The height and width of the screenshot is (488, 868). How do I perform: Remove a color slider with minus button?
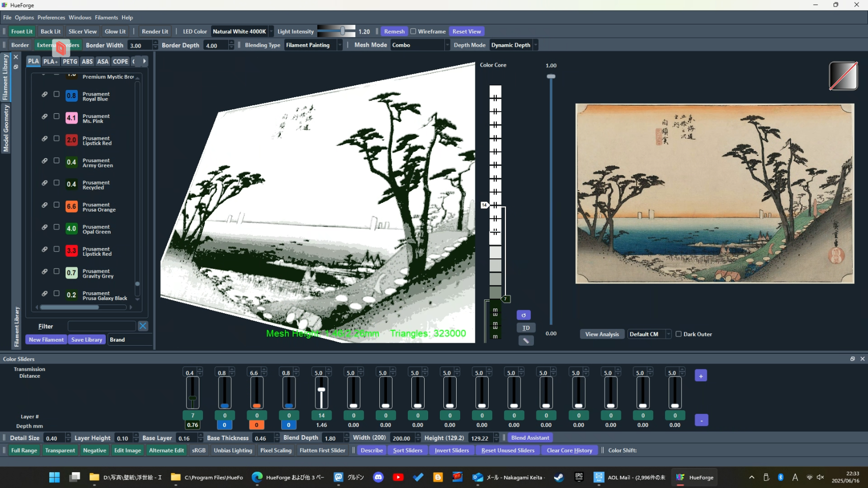click(701, 420)
